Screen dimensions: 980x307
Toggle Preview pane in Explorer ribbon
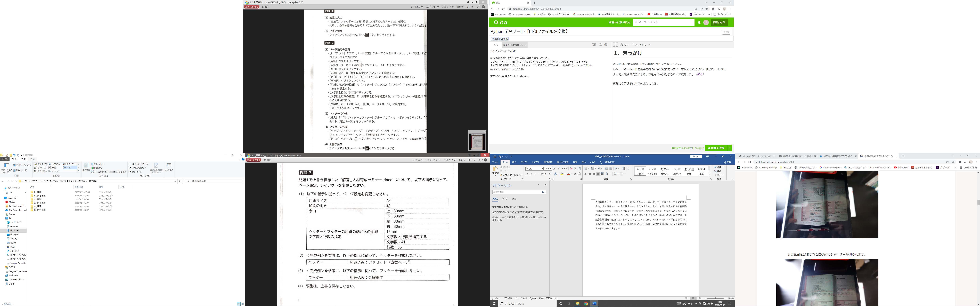click(22, 165)
